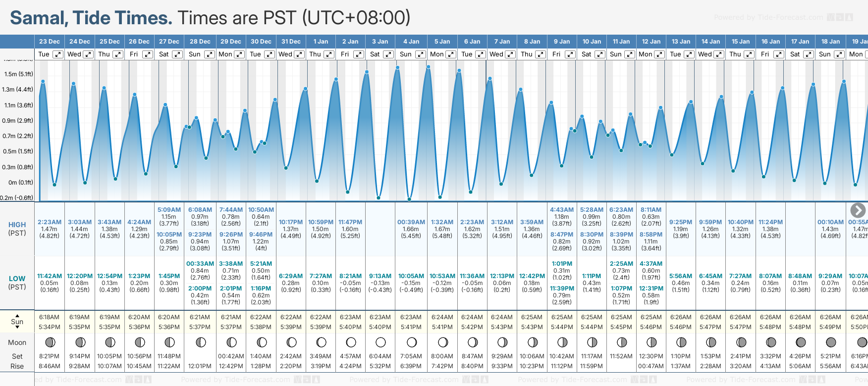
Task: Click the 1.67m high tide on 5 Jan
Action: [x=442, y=229]
